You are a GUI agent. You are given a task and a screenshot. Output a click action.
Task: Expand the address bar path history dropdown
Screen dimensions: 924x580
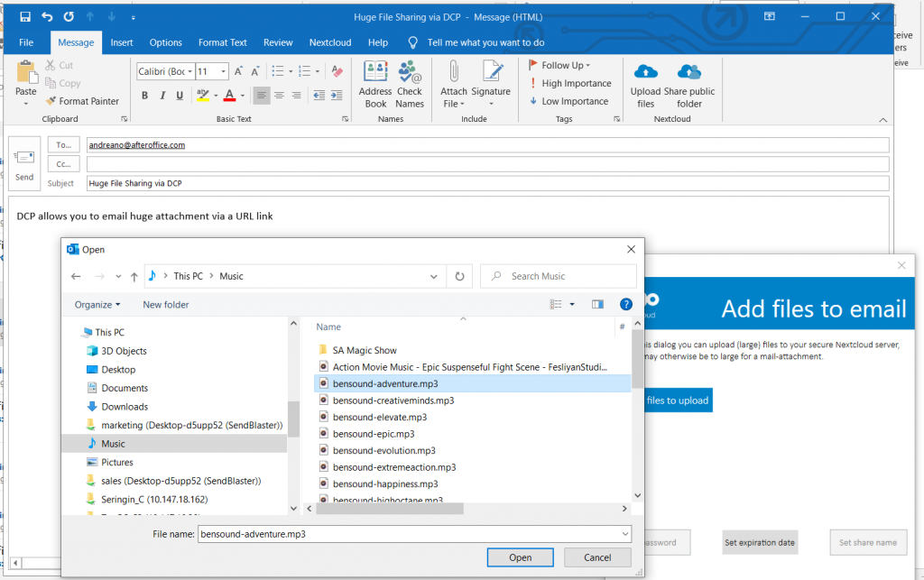coord(434,276)
